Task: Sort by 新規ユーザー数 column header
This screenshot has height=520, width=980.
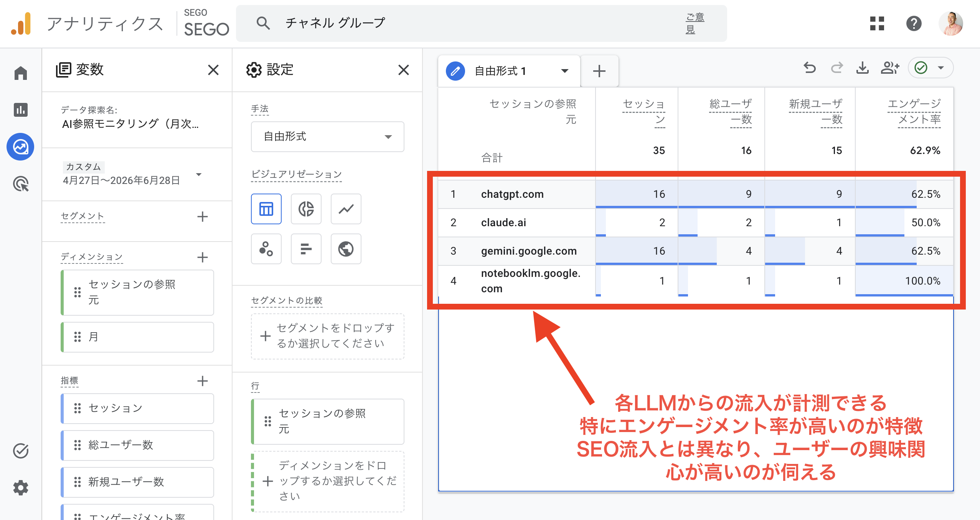Action: (815, 111)
